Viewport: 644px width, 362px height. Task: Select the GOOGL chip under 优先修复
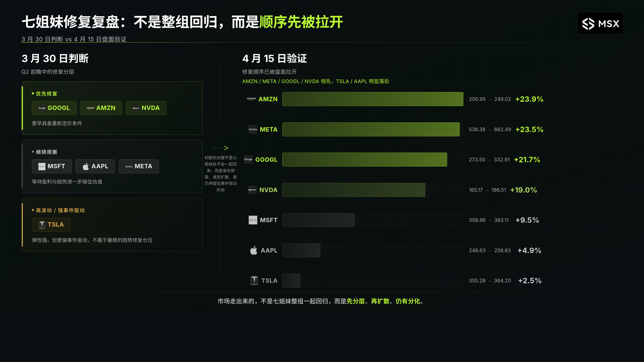click(54, 108)
